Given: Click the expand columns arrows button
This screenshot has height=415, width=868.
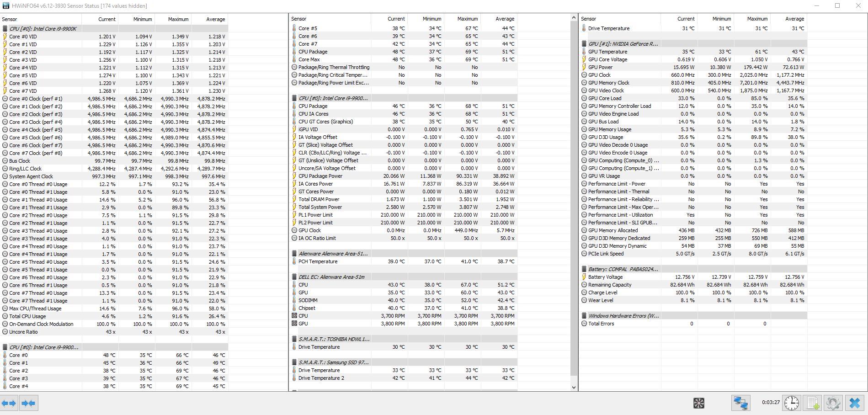Looking at the screenshot, I should pyautogui.click(x=9, y=403).
